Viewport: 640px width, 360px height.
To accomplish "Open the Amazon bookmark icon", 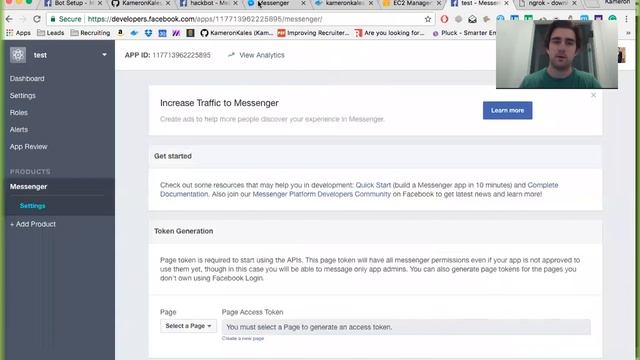I will tap(120, 32).
